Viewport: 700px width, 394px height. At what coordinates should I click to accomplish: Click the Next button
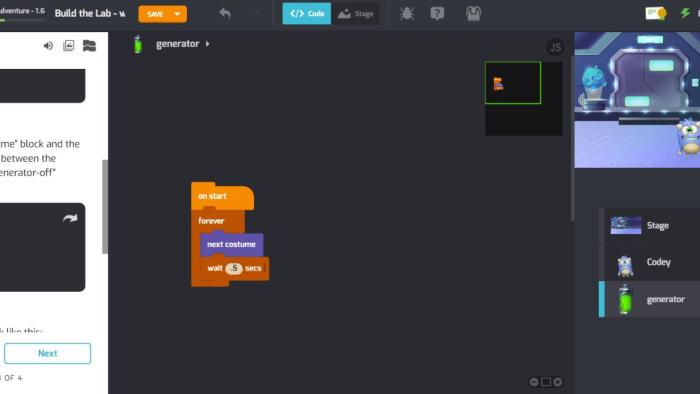[47, 353]
